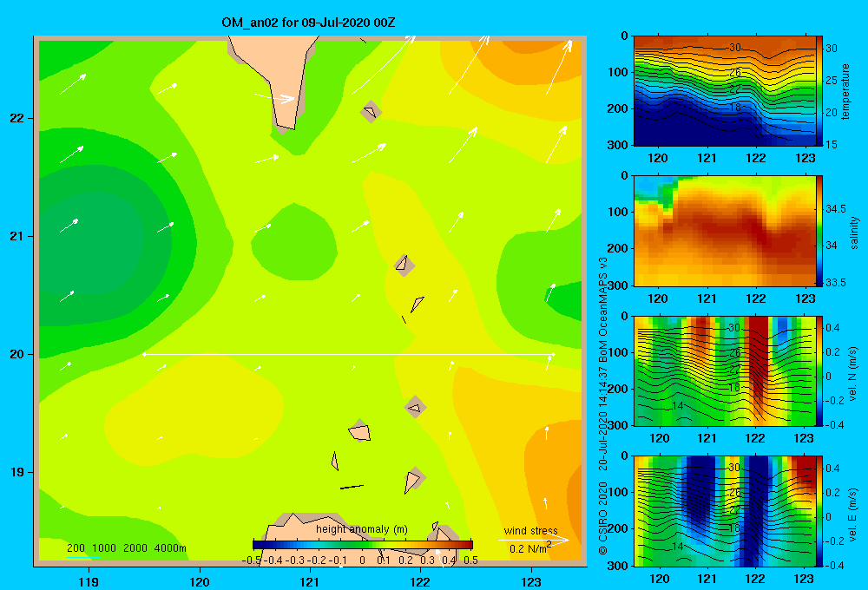Click latitude label 20 on main map
This screenshot has width=868, height=590.
(x=16, y=354)
